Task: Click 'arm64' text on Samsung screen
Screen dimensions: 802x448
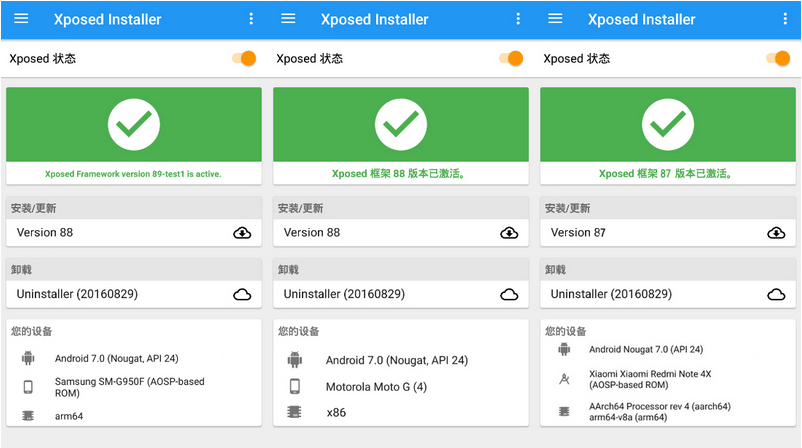Action: click(69, 416)
